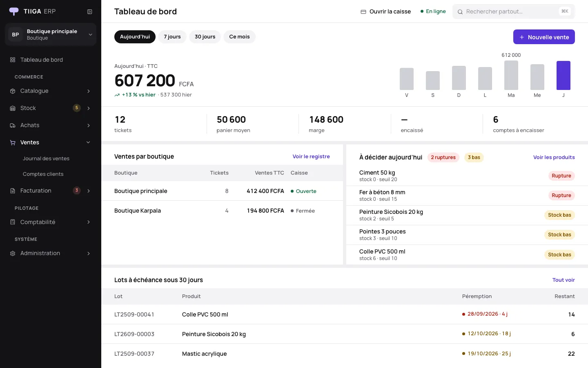Collapse the sidebar with the panel icon

pos(90,11)
